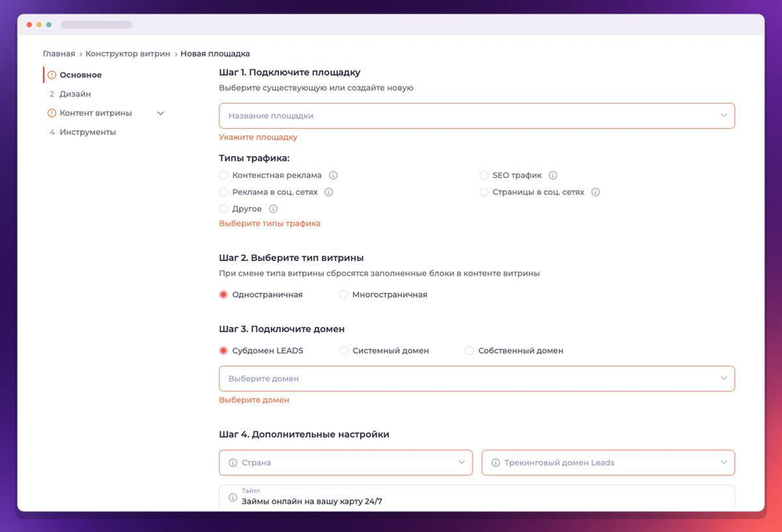The height and width of the screenshot is (532, 782).
Task: Open Инструменты step in sidebar
Action: pyautogui.click(x=87, y=132)
